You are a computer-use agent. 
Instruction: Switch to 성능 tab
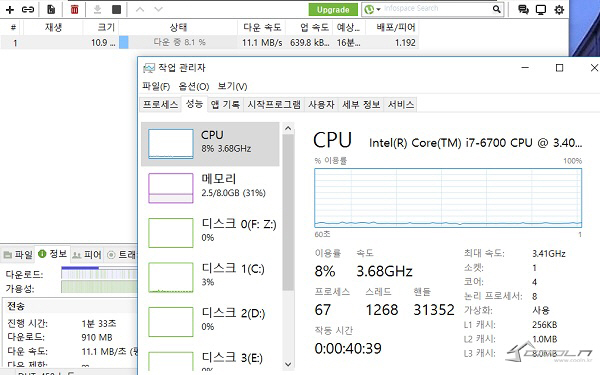[x=194, y=104]
